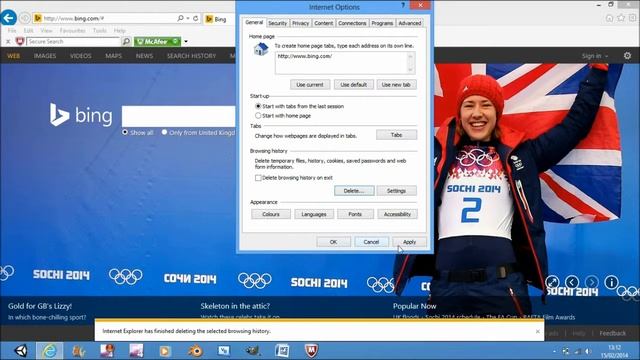Open the VIDEOS section on Bing
640x360 pixels.
tap(81, 56)
